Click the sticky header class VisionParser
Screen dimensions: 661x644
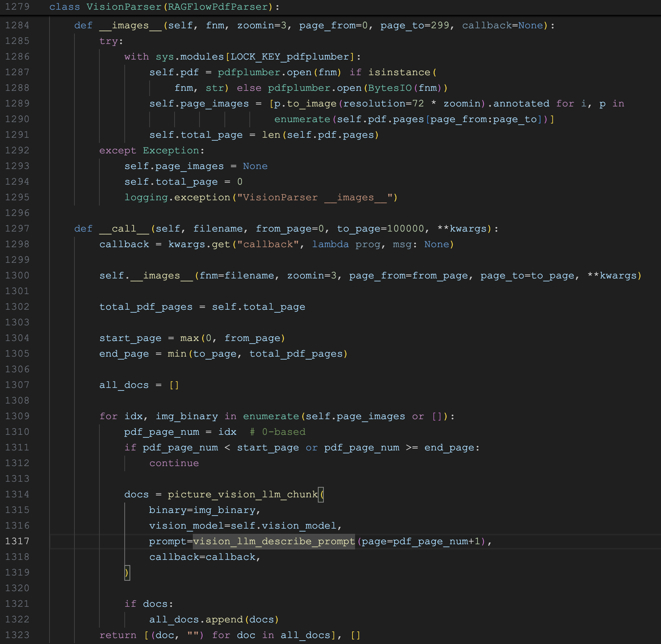164,7
